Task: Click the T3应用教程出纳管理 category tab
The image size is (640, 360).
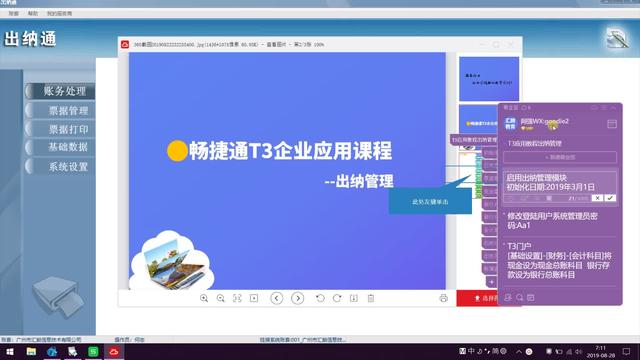Action: point(474,140)
